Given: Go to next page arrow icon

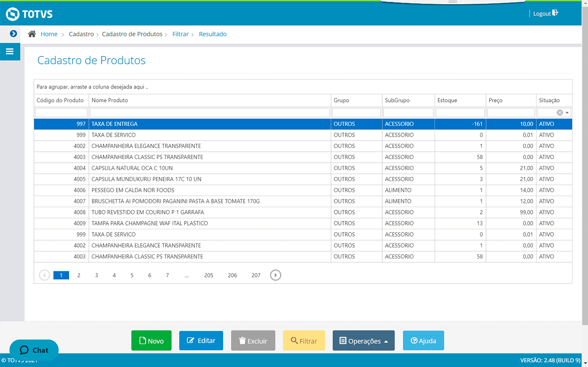Looking at the screenshot, I should [275, 275].
